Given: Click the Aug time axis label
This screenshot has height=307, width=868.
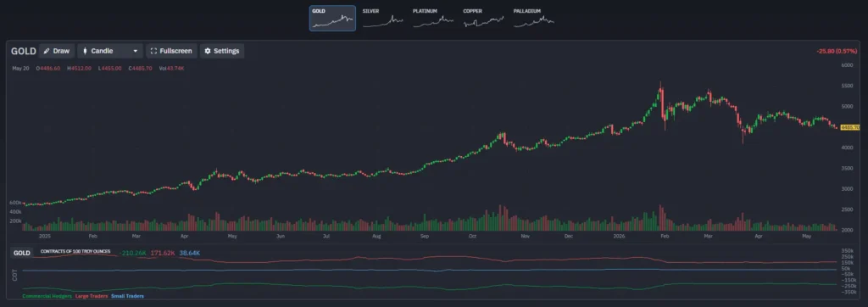Looking at the screenshot, I should (x=376, y=236).
